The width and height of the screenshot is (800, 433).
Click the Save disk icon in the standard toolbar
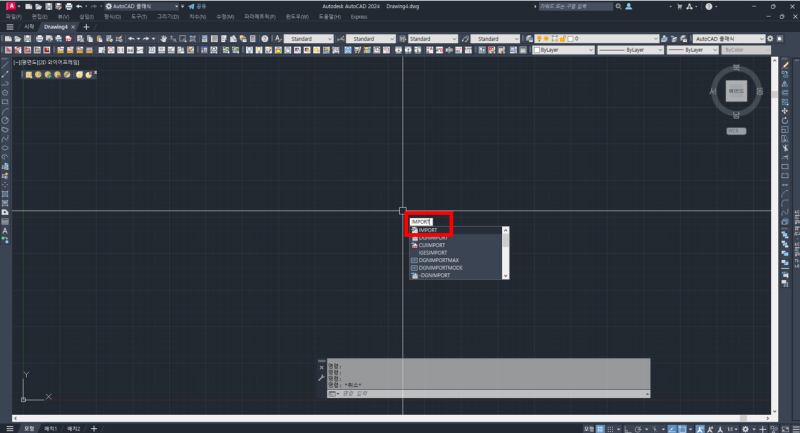28,39
